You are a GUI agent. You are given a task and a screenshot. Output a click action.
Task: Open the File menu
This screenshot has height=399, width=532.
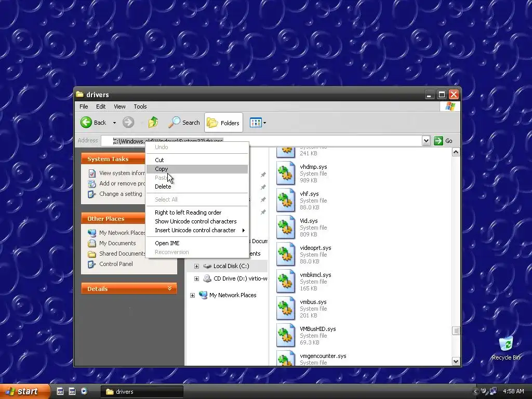pyautogui.click(x=84, y=107)
